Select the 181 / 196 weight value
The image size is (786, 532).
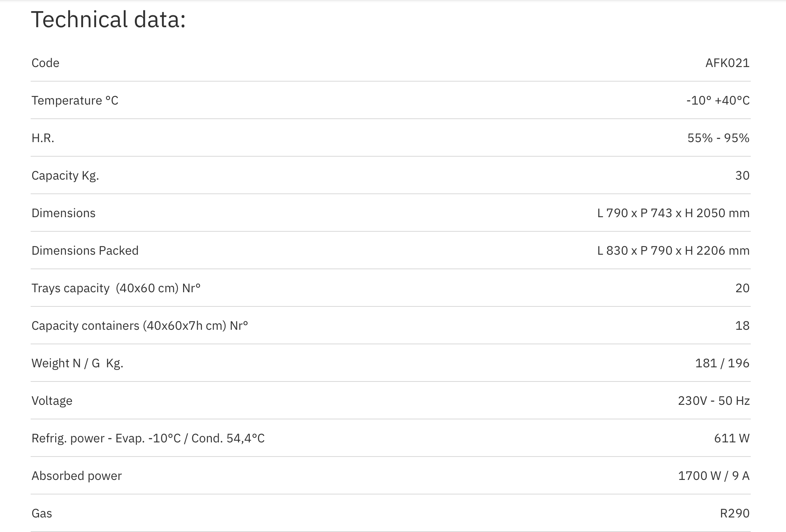(x=722, y=363)
